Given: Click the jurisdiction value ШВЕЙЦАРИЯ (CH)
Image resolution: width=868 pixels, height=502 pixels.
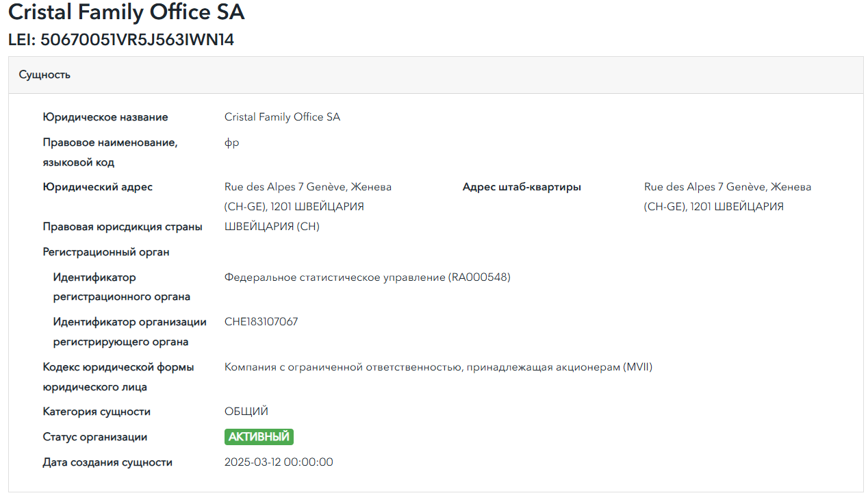Looking at the screenshot, I should [272, 227].
